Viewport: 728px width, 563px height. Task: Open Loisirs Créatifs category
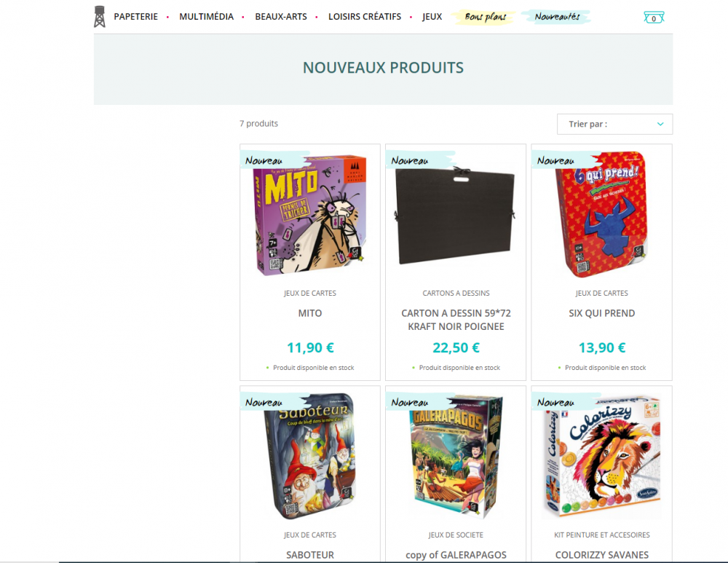coord(365,17)
